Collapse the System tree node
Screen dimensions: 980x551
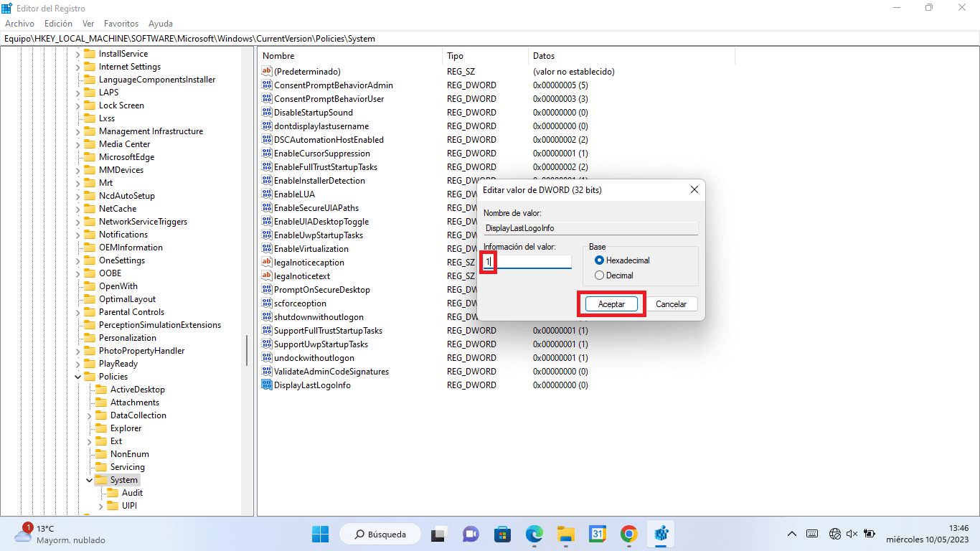tap(89, 480)
